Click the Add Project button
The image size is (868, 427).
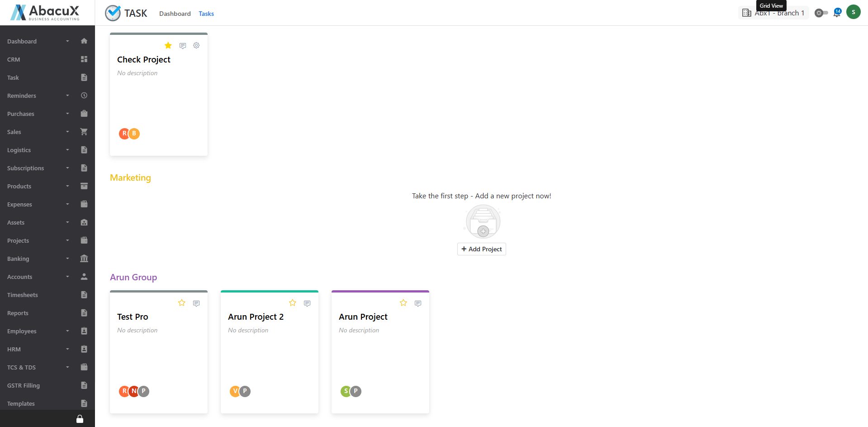481,249
